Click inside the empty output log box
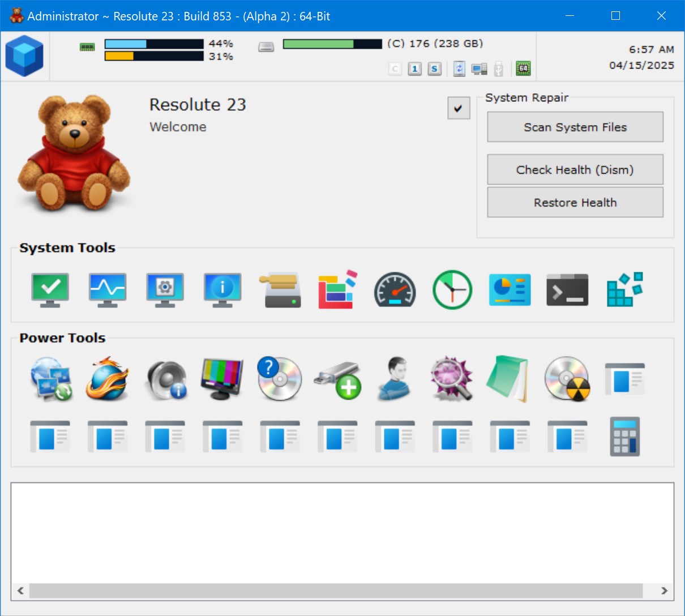 (342, 533)
